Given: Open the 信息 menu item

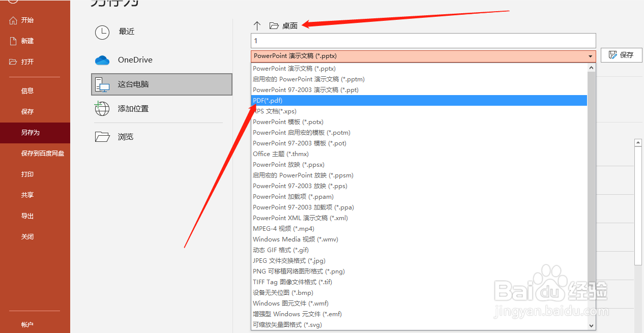Looking at the screenshot, I should 27,91.
